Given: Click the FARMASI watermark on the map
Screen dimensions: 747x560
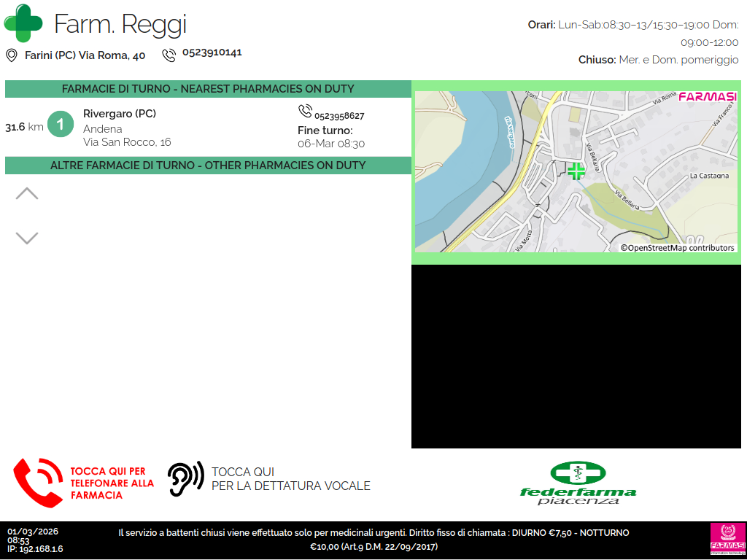Looking at the screenshot, I should click(707, 97).
